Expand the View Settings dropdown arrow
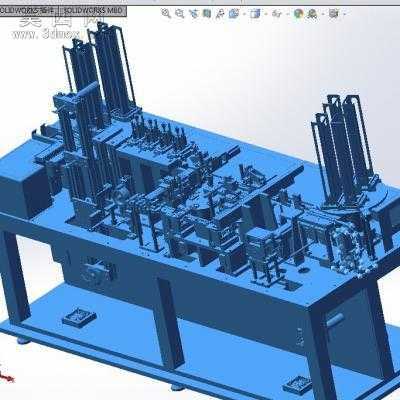Image resolution: width=400 pixels, height=400 pixels. click(344, 14)
